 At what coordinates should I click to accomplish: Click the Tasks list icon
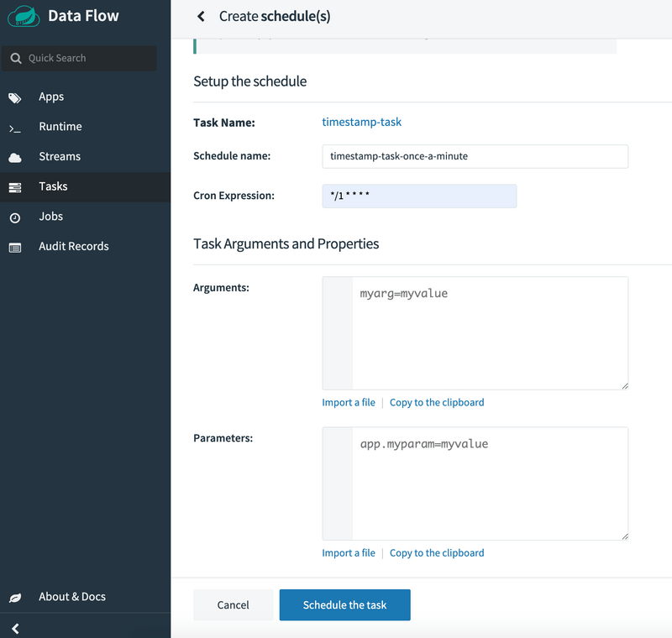(x=15, y=187)
